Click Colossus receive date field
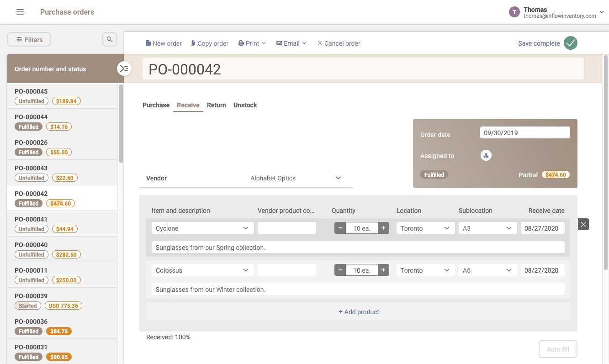 click(x=543, y=270)
